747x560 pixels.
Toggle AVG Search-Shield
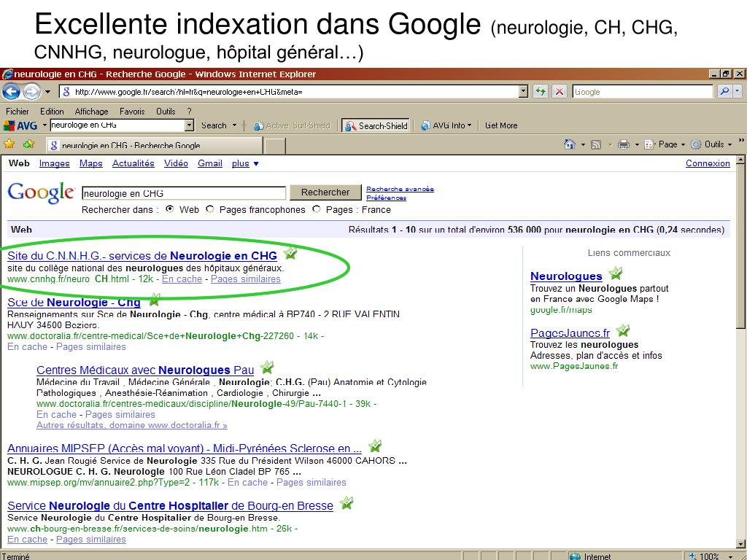point(376,125)
